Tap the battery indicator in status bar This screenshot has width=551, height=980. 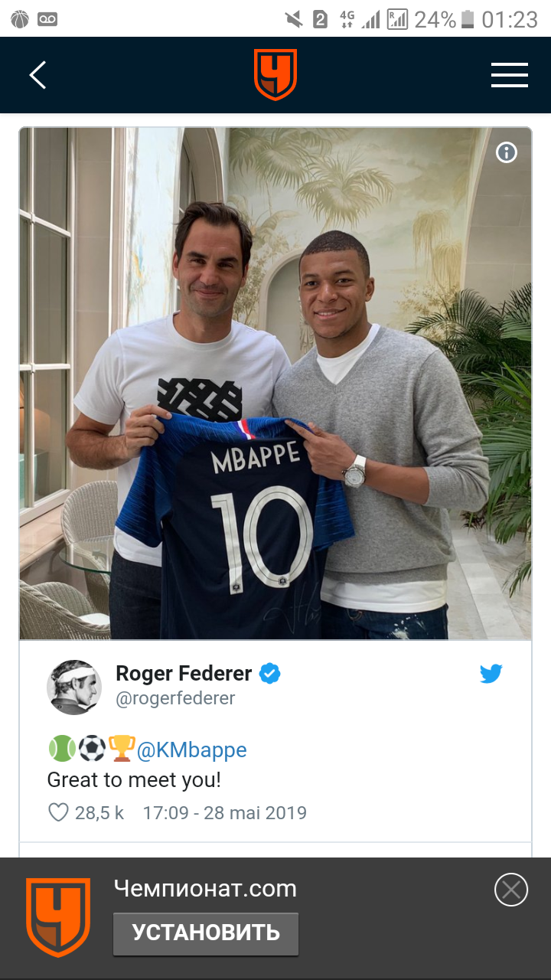coord(468,19)
